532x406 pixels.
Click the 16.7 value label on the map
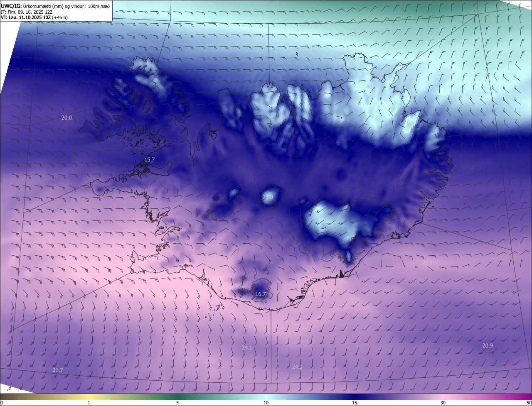pyautogui.click(x=261, y=294)
